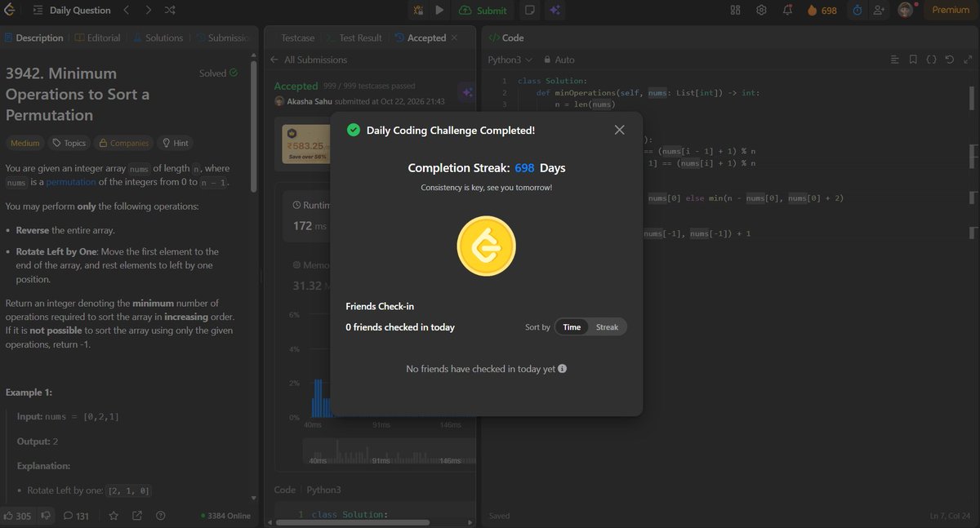
Task: Click the curly braces icon in code toolbar
Action: point(931,60)
